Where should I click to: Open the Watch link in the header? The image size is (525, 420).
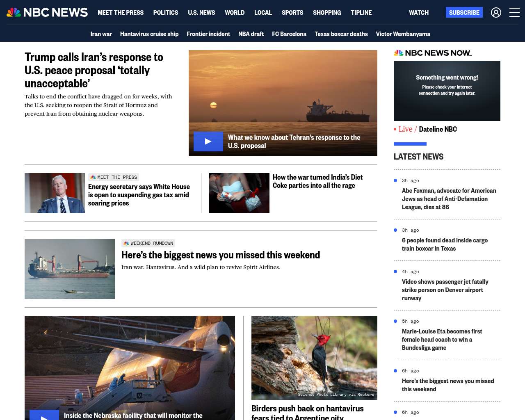[x=419, y=13]
